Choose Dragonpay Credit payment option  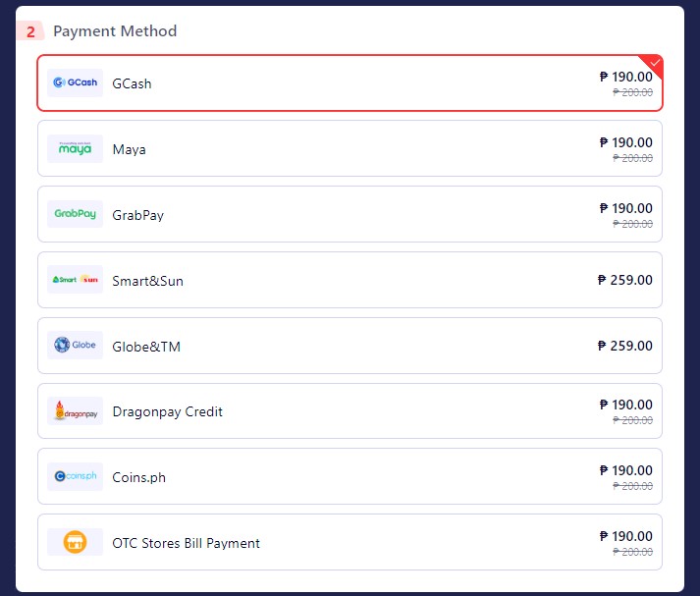click(x=167, y=411)
